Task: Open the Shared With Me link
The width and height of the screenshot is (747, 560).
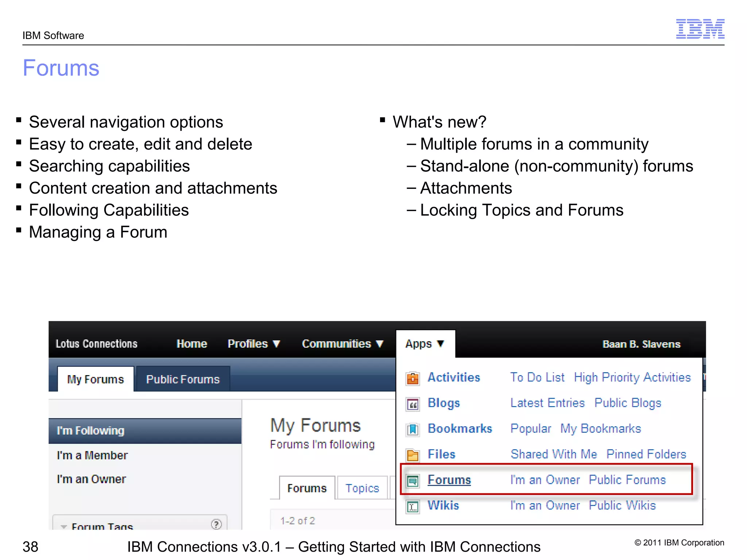Action: [554, 454]
